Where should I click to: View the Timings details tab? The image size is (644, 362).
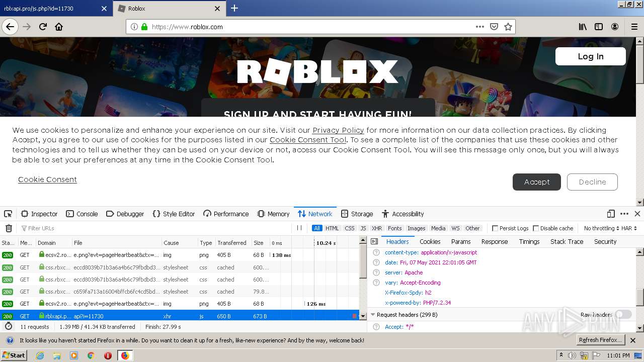point(529,242)
